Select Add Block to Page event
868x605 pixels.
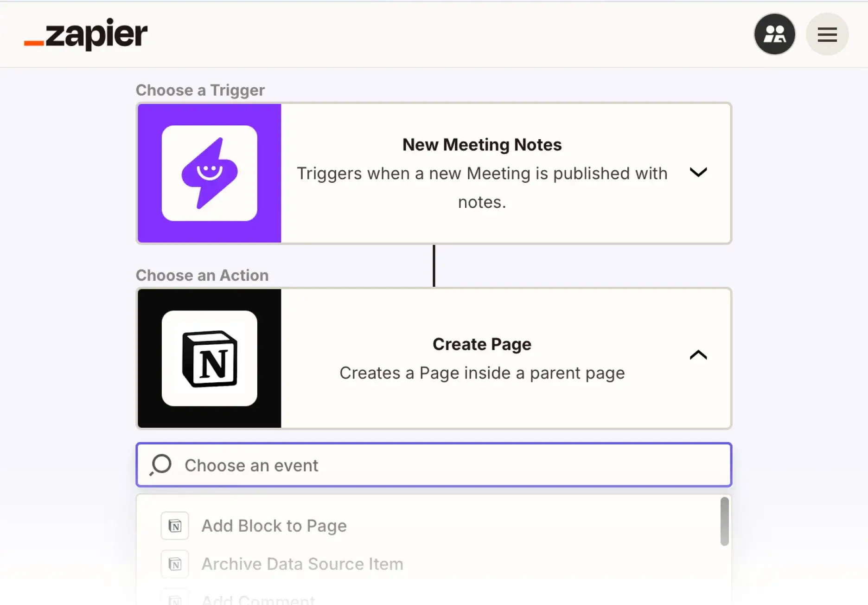point(434,526)
